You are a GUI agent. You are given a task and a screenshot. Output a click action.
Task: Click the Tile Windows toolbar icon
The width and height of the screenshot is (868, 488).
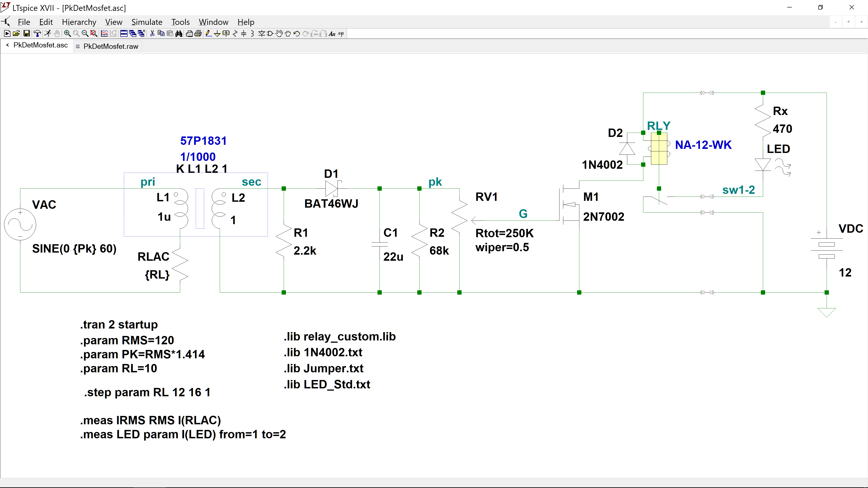click(124, 33)
